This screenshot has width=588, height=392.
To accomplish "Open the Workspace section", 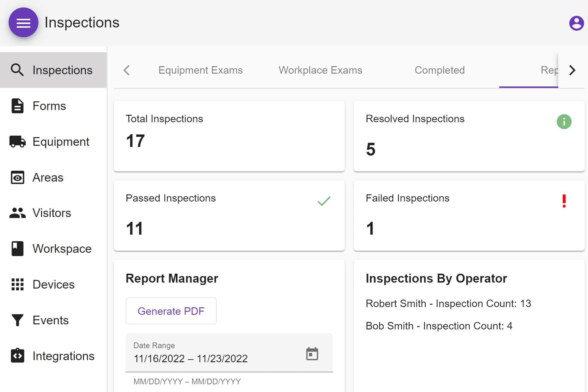I will (x=17, y=249).
